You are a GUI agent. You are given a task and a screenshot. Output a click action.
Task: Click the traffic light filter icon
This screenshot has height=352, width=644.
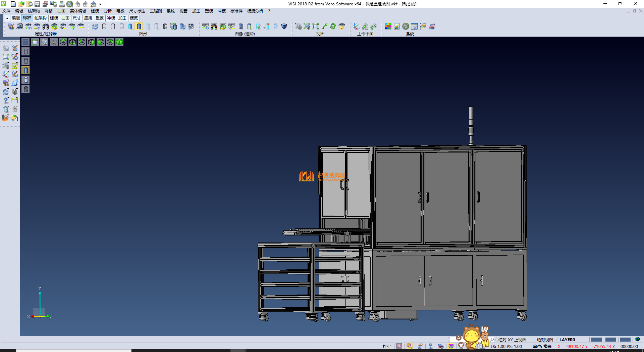pos(46,27)
